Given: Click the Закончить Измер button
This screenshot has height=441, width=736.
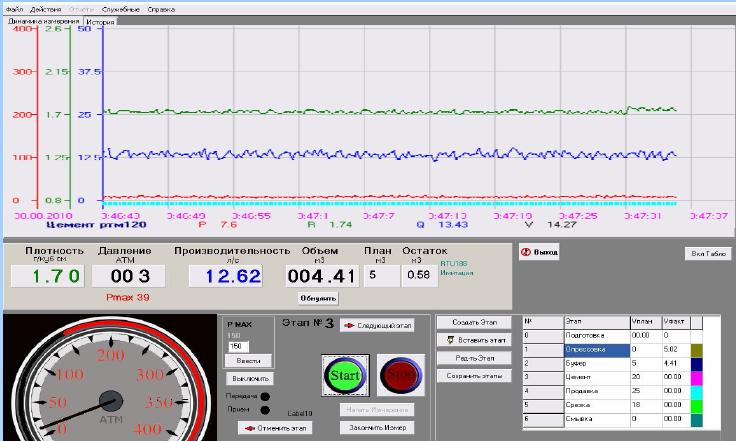Looking at the screenshot, I should click(377, 427).
